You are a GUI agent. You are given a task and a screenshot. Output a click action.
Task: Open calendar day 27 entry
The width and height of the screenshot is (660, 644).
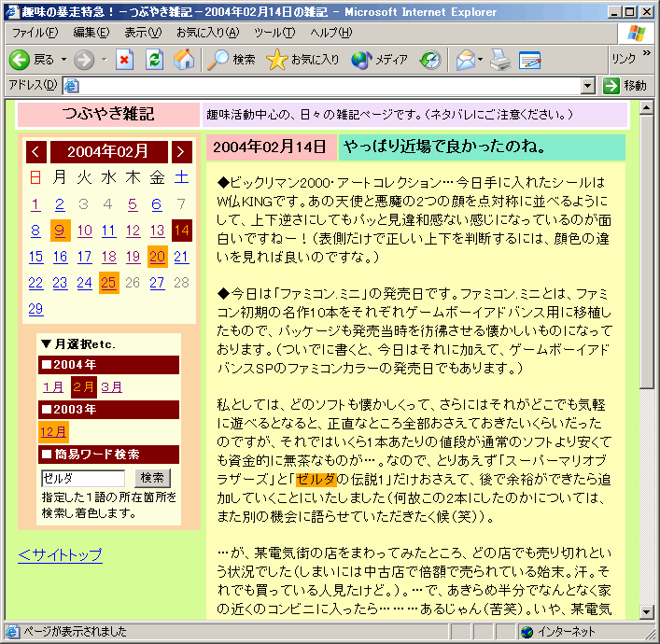157,283
